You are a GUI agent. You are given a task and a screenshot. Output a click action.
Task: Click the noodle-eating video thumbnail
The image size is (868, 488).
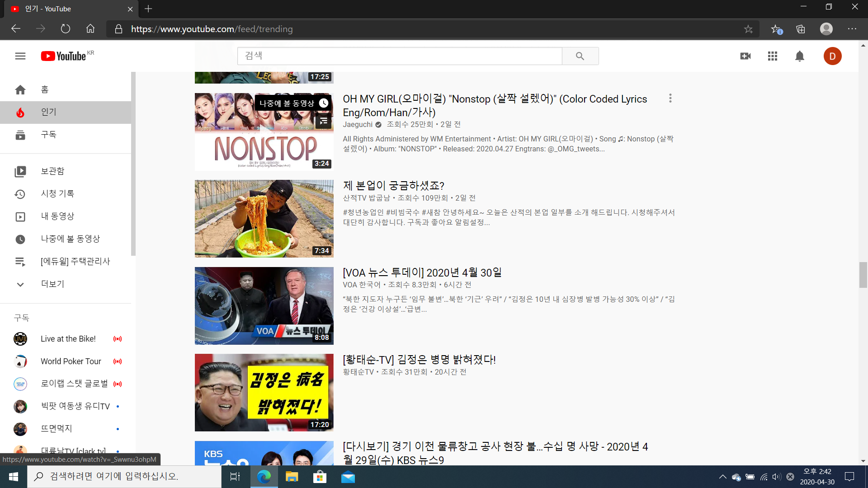(264, 219)
